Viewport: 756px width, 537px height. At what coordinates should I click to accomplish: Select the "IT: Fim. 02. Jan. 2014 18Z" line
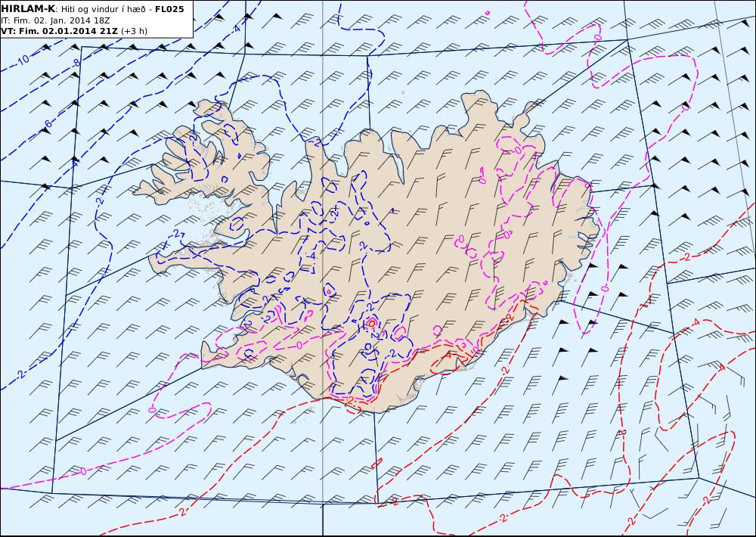[54, 20]
